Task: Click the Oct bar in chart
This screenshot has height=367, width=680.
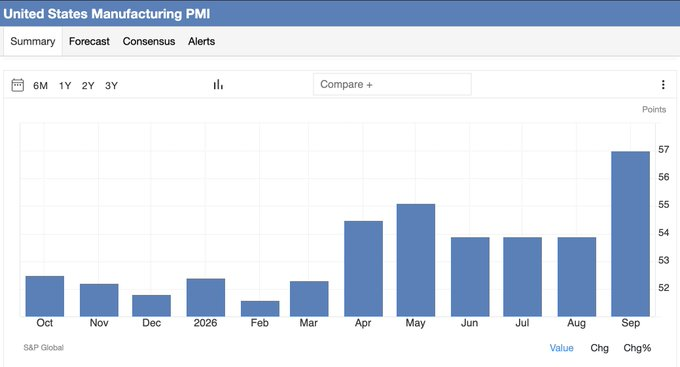Action: coord(45,296)
